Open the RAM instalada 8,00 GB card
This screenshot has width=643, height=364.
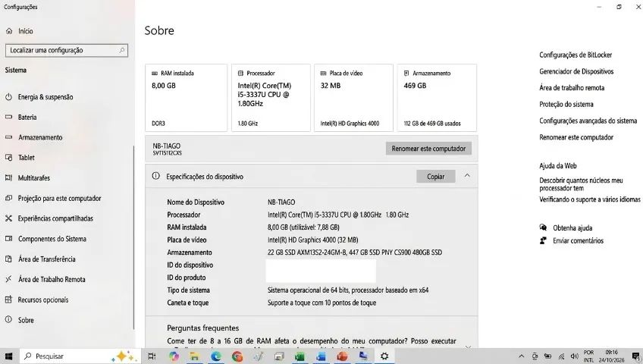pos(187,98)
